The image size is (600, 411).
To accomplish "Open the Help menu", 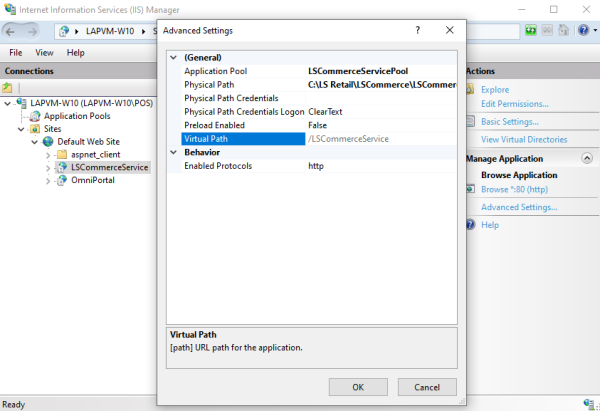I will pyautogui.click(x=75, y=52).
